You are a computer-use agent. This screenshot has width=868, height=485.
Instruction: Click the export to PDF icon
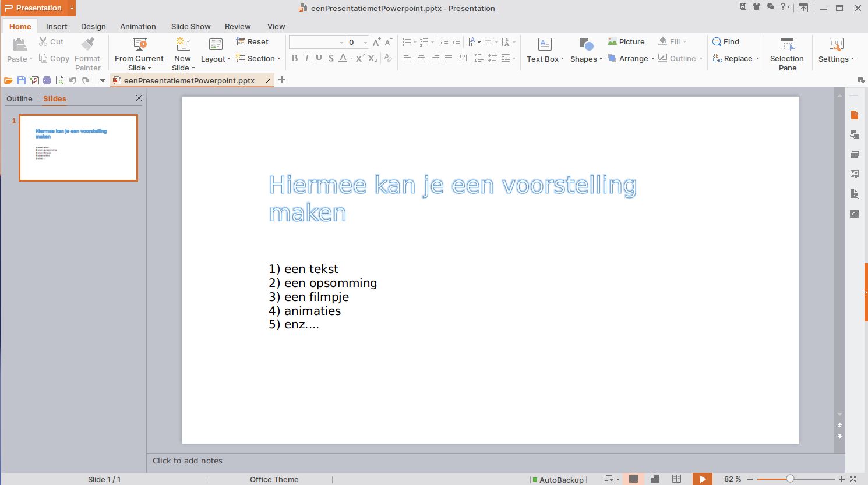[34, 80]
